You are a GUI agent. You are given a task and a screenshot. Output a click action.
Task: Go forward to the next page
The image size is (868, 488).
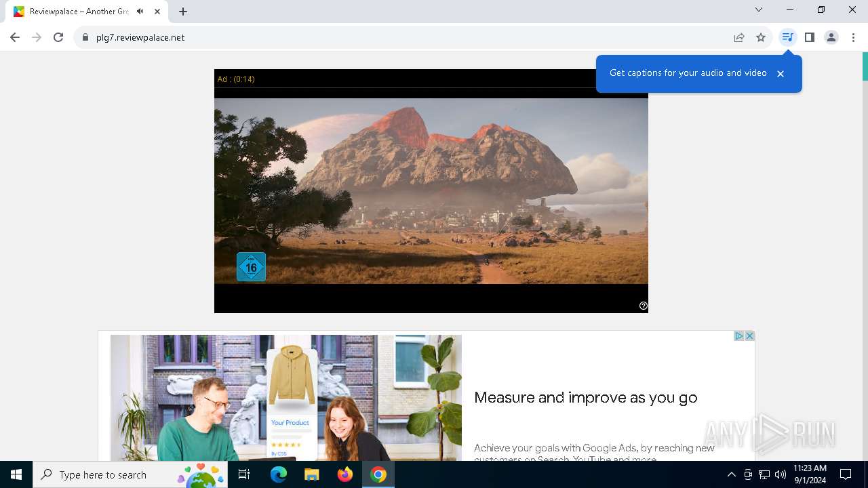tap(37, 37)
